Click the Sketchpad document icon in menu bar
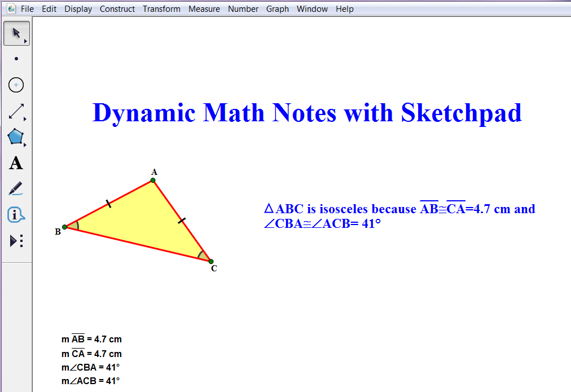The height and width of the screenshot is (392, 571). pos(11,8)
